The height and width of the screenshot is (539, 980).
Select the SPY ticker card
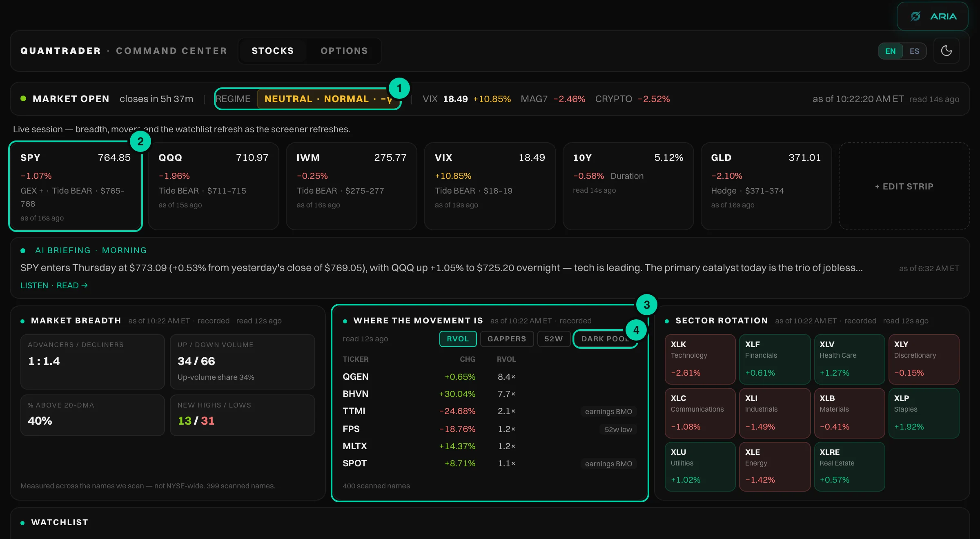click(x=76, y=186)
